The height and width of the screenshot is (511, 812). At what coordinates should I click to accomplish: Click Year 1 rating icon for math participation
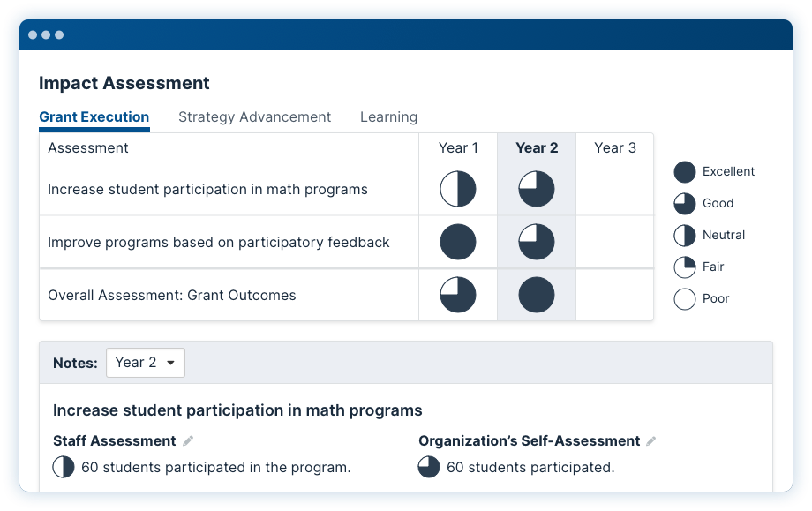tap(458, 189)
